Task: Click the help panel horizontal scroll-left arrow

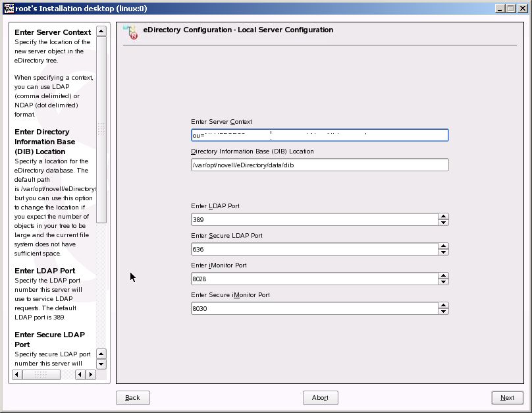Action: (x=17, y=375)
